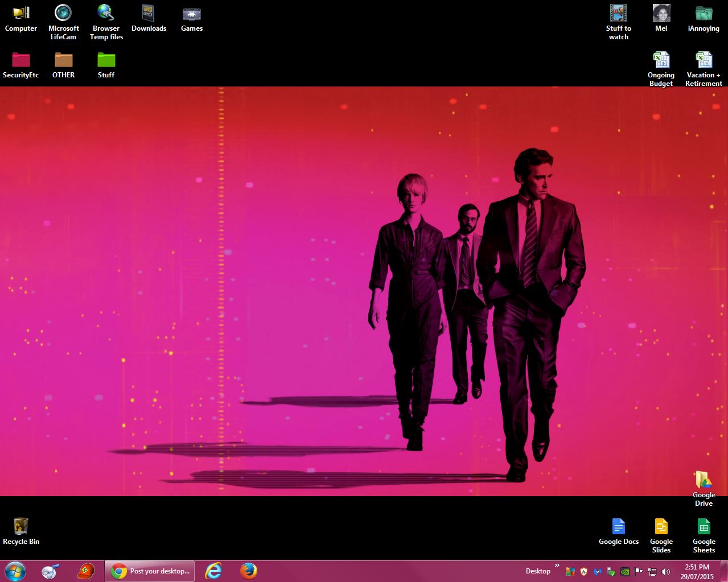Open the Windows Start menu
The height and width of the screenshot is (582, 728).
[15, 571]
